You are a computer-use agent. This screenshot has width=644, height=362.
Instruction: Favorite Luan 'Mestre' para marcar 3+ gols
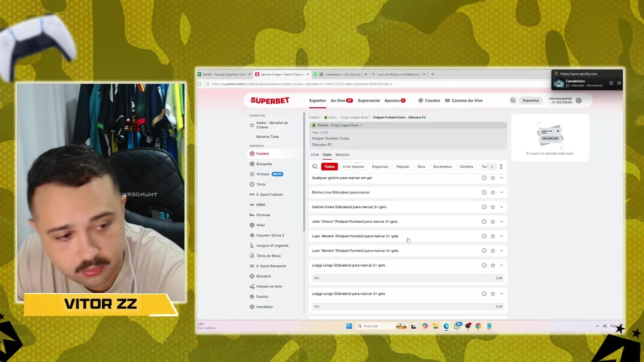coord(493,251)
